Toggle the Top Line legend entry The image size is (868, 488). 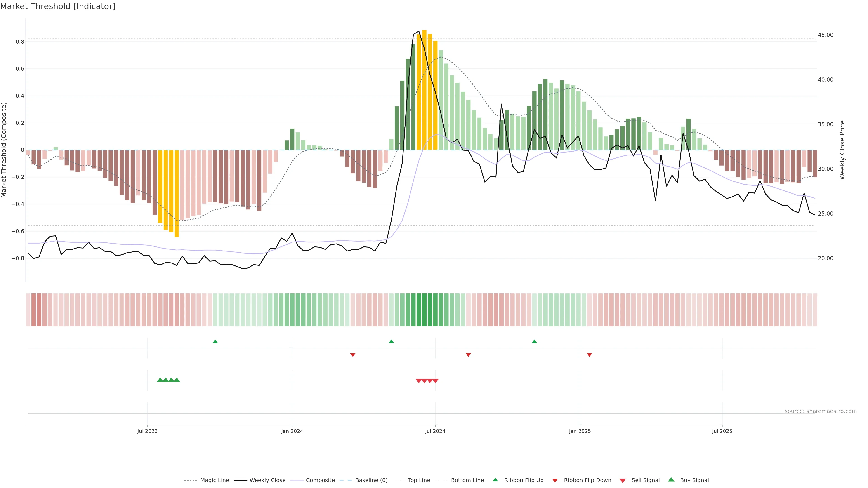tap(419, 480)
